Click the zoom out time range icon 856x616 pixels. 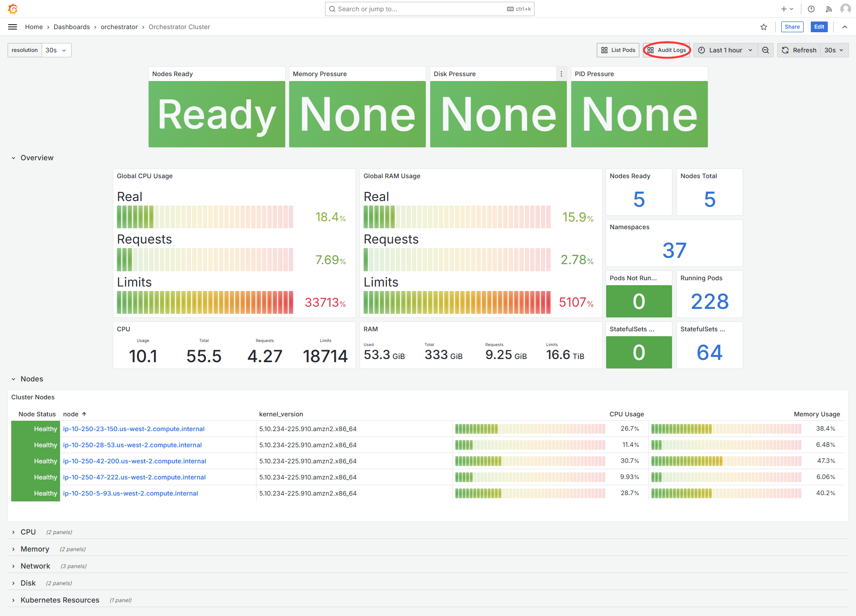coord(766,50)
